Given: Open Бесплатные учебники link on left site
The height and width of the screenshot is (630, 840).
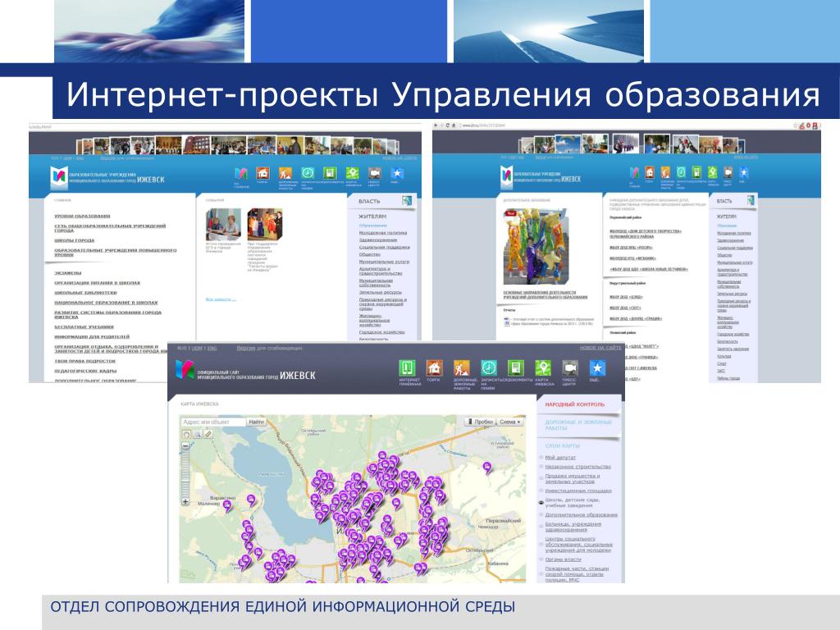Looking at the screenshot, I should click(x=84, y=326).
